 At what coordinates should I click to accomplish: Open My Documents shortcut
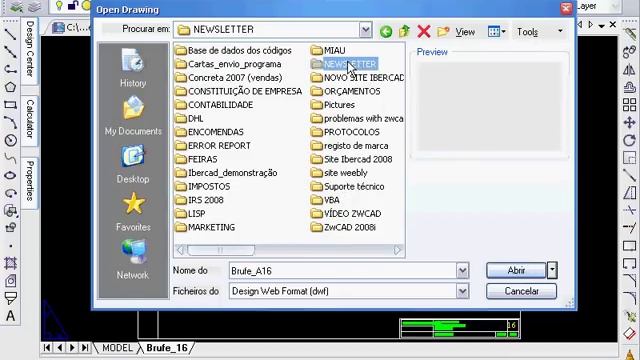tap(133, 116)
